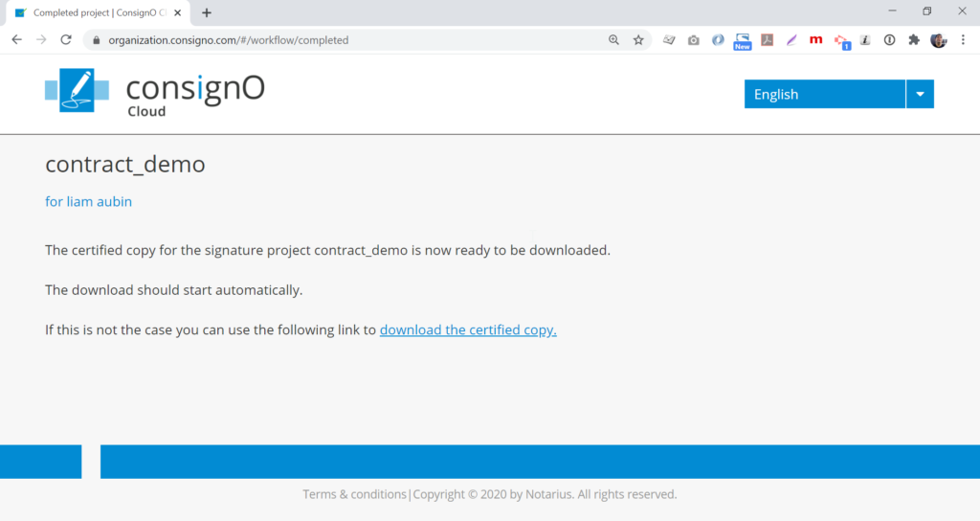The image size is (980, 521).
Task: Bookmark this page with the star icon
Action: (638, 40)
